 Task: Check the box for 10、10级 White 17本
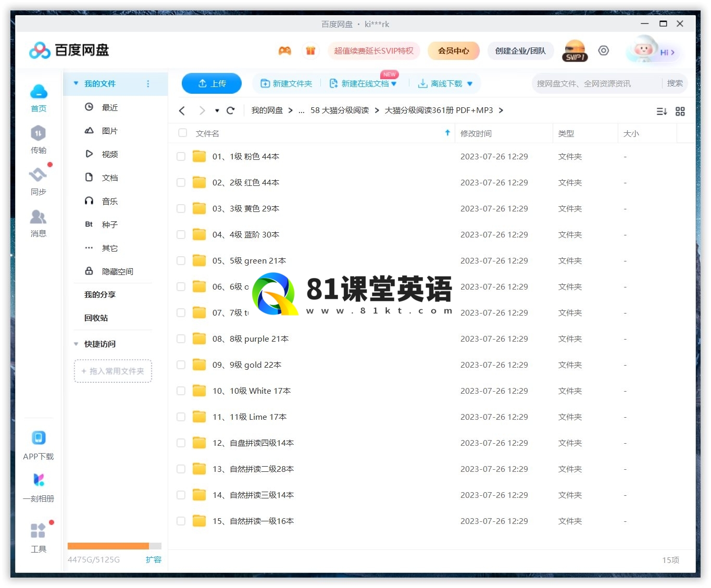pyautogui.click(x=181, y=391)
